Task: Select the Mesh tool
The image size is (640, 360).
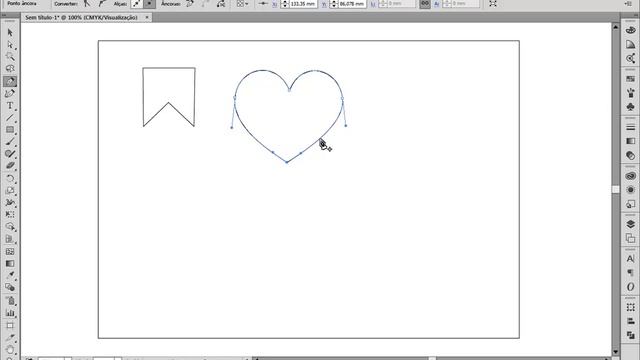Action: coord(10,251)
